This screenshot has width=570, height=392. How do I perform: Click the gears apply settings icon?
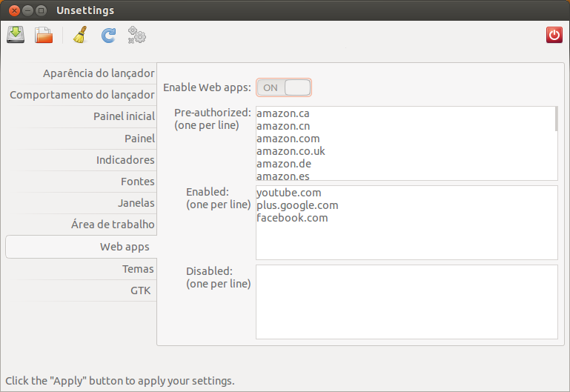(x=136, y=35)
